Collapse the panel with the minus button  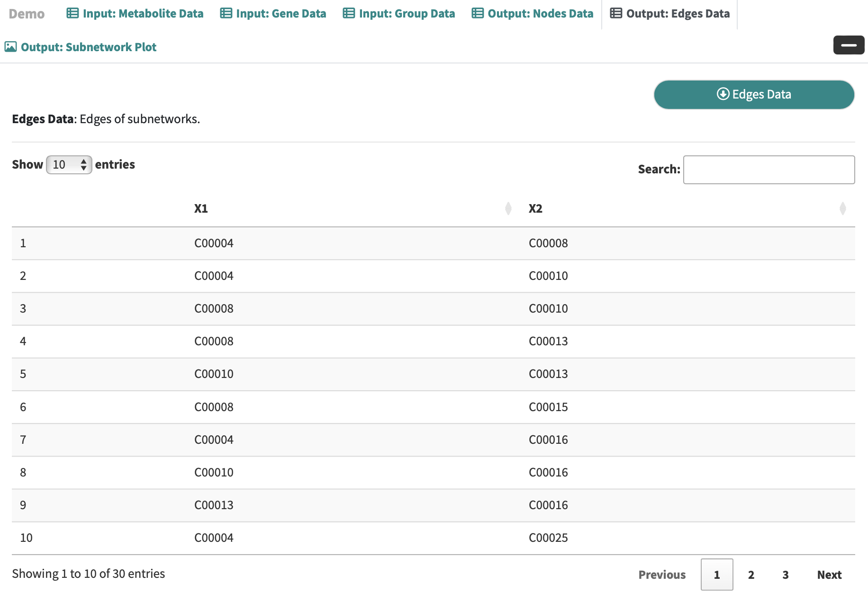tap(849, 45)
